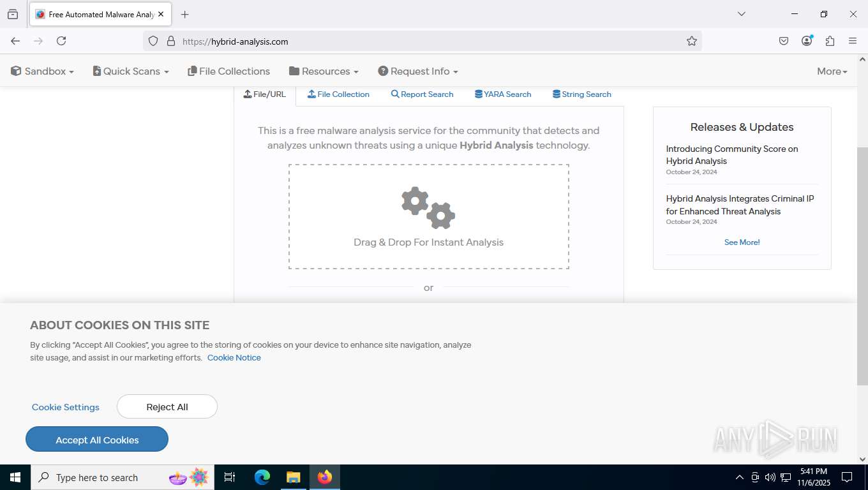Click the Reject All button
The height and width of the screenshot is (490, 868).
167,407
